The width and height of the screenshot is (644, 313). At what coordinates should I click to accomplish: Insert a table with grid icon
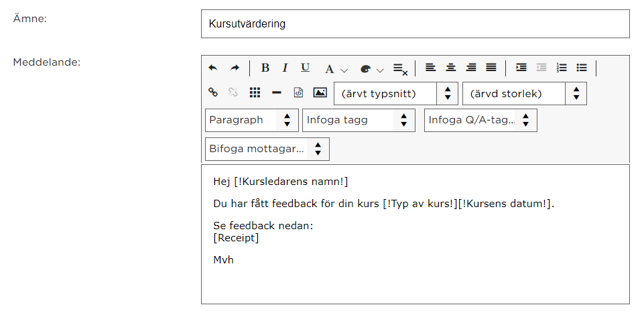[255, 92]
